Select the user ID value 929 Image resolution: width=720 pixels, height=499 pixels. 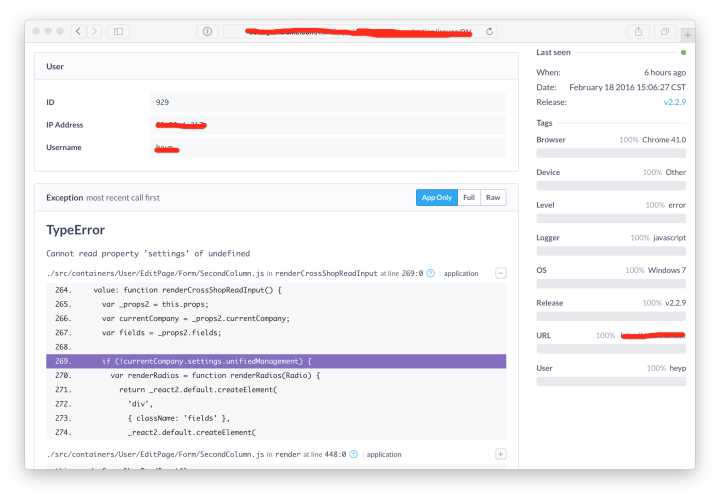(x=162, y=102)
